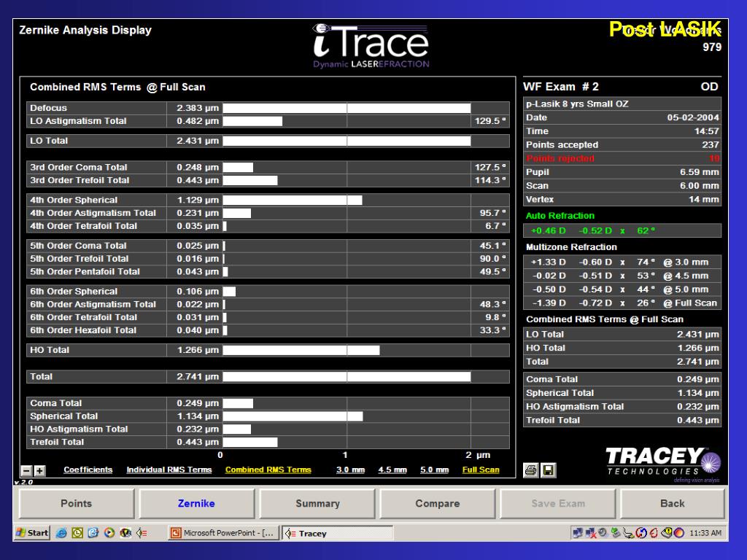Click the Defocus row label
747x560 pixels.
(x=48, y=108)
